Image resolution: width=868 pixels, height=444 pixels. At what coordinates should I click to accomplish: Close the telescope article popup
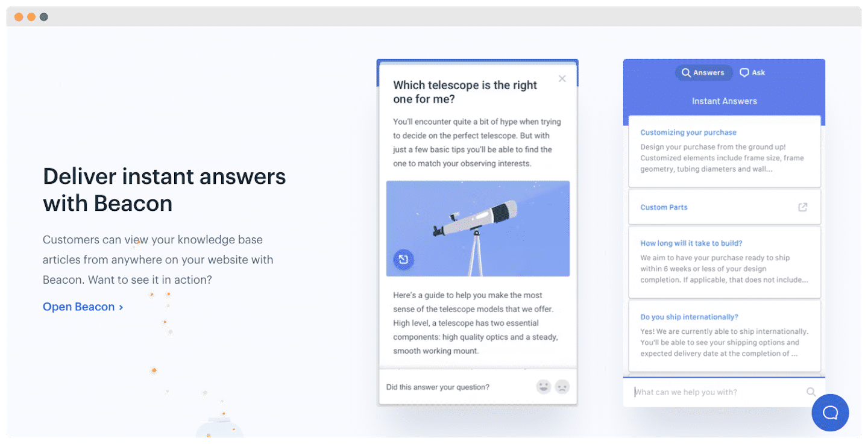coord(562,78)
